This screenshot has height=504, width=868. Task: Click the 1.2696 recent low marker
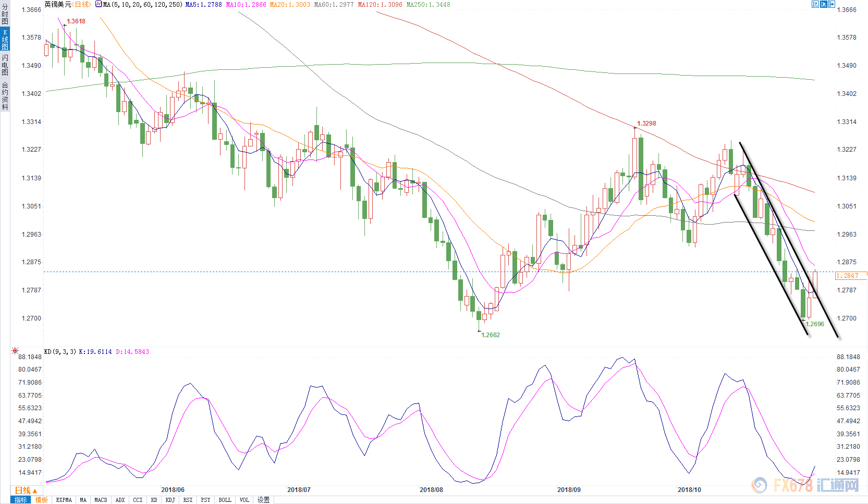815,324
